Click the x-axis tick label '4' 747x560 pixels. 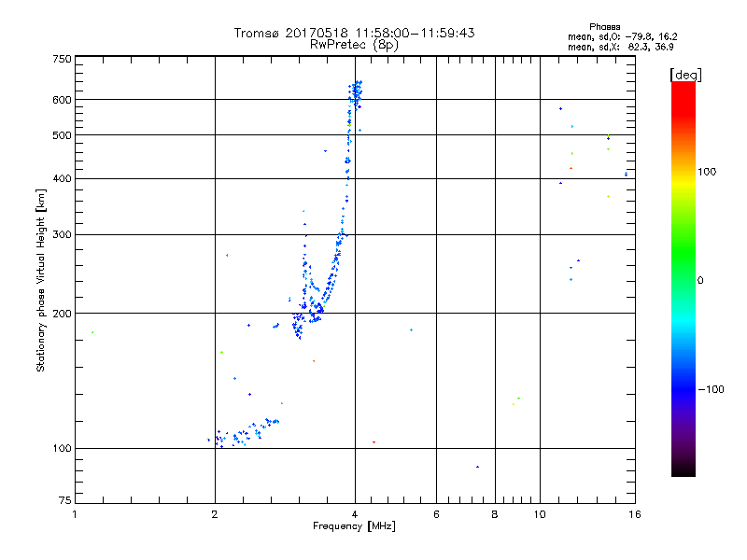point(355,514)
